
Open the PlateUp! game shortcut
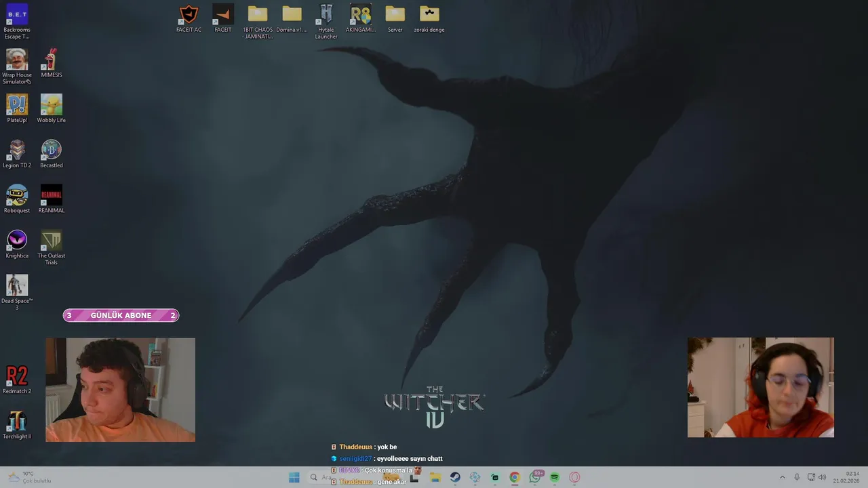click(x=17, y=108)
